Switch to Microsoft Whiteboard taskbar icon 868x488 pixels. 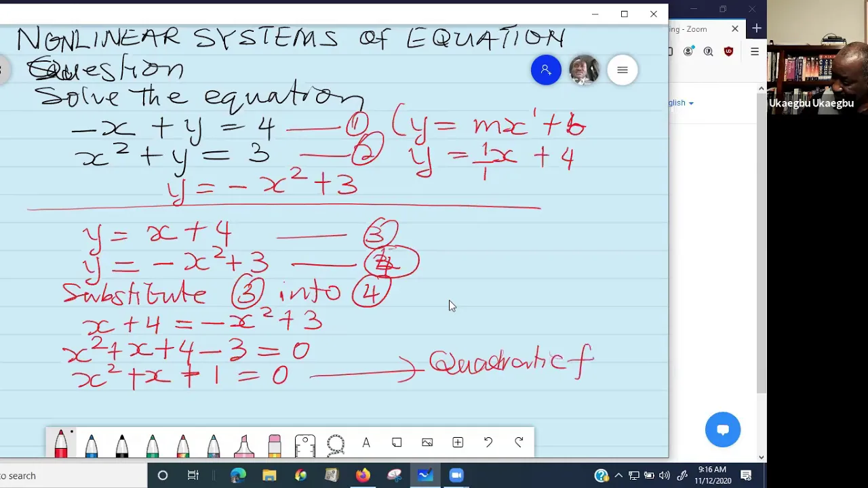coord(425,476)
